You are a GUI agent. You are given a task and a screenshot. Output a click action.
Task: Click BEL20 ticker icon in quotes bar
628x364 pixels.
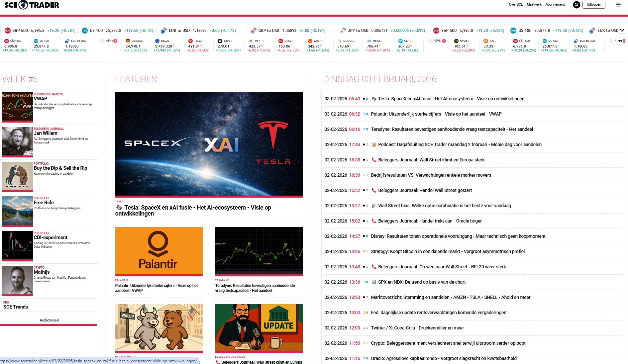pyautogui.click(x=157, y=41)
